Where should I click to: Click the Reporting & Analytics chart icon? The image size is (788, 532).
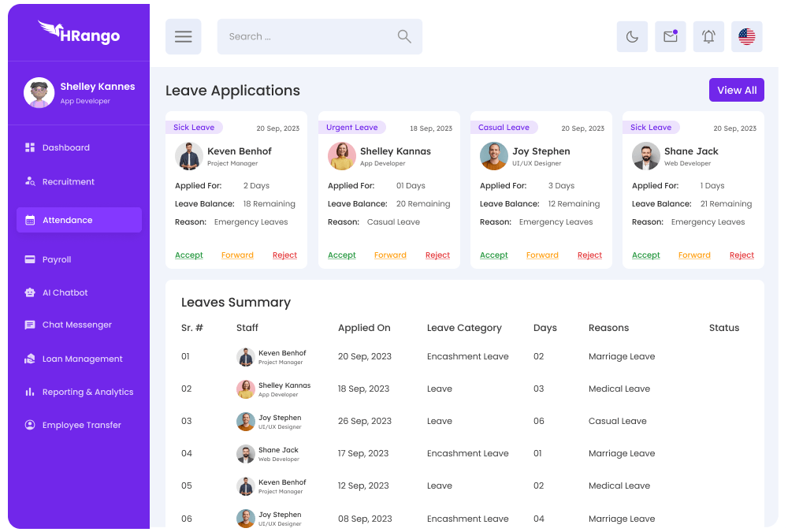click(30, 392)
